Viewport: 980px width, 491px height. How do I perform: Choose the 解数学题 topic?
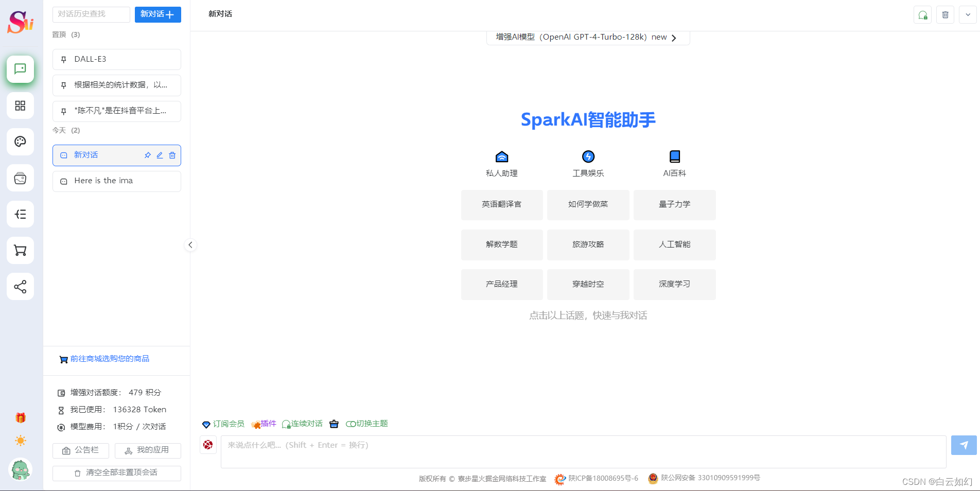pyautogui.click(x=502, y=244)
